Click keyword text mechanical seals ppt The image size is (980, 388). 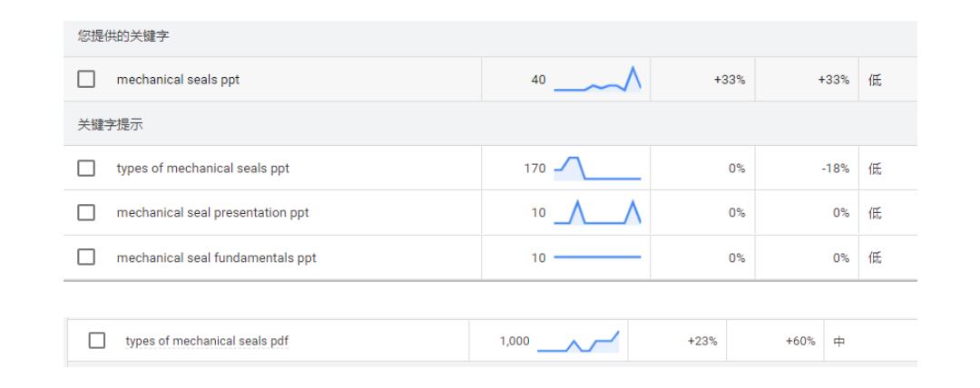(x=178, y=80)
